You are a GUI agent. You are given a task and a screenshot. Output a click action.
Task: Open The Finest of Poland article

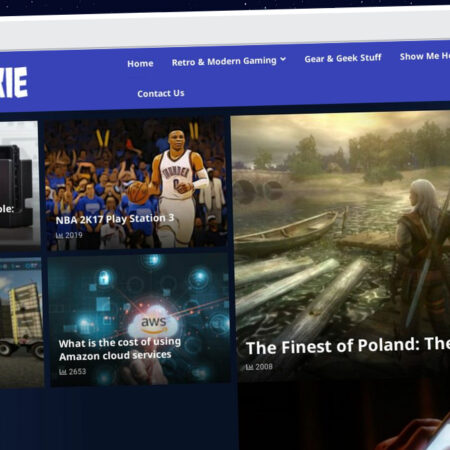pos(348,346)
